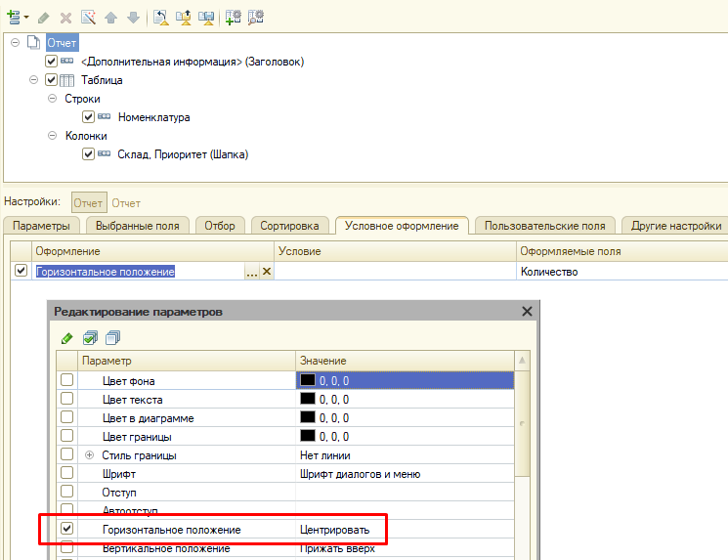Click the dialog scrollbar up arrow

pyautogui.click(x=523, y=361)
